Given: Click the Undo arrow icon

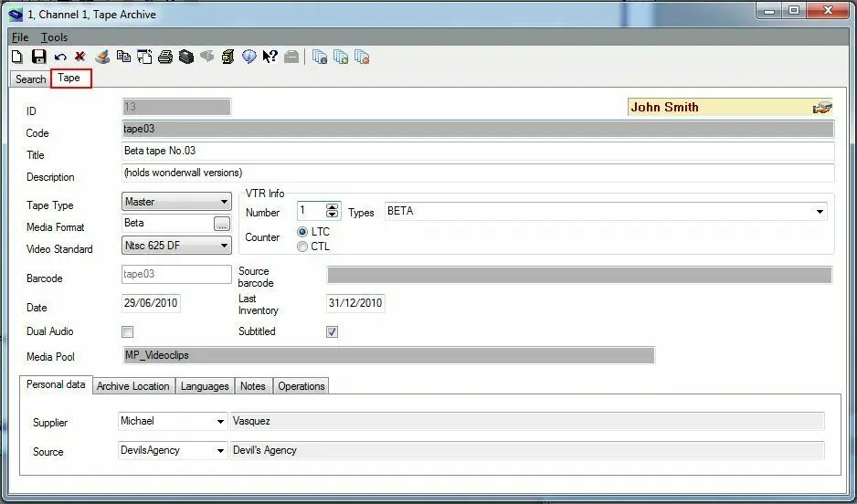Looking at the screenshot, I should [60, 58].
